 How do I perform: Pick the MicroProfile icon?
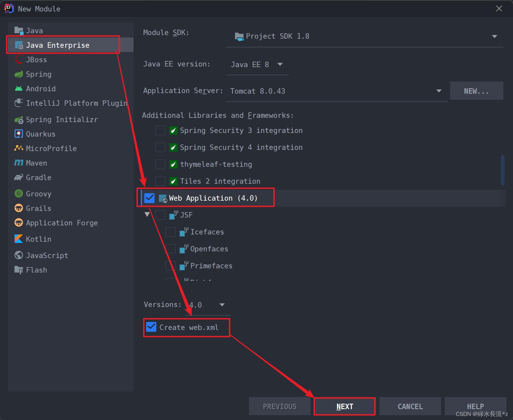pyautogui.click(x=19, y=148)
